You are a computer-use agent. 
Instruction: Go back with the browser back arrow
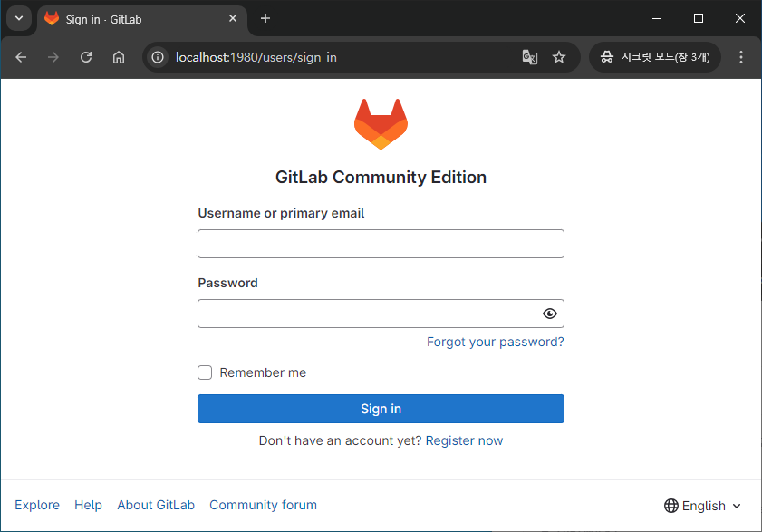point(21,57)
